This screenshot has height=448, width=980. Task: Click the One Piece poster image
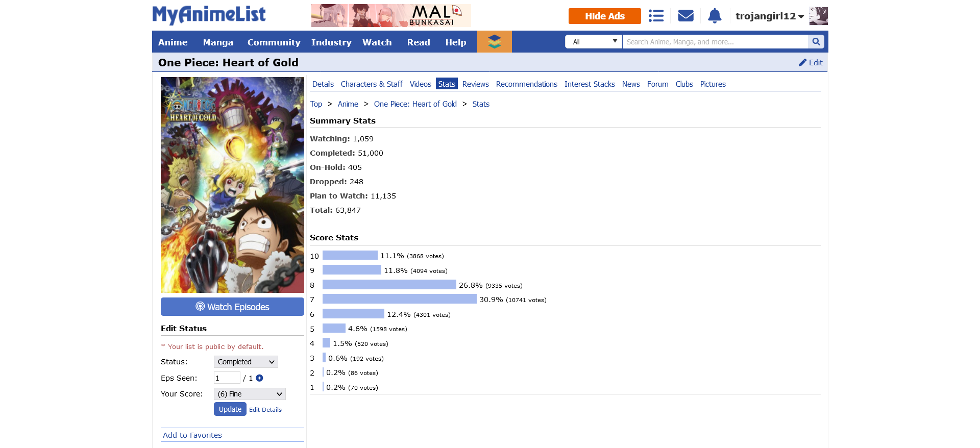tap(232, 185)
